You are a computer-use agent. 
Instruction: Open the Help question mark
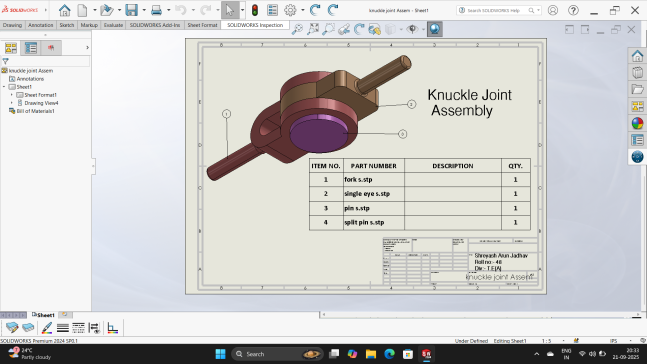point(573,10)
